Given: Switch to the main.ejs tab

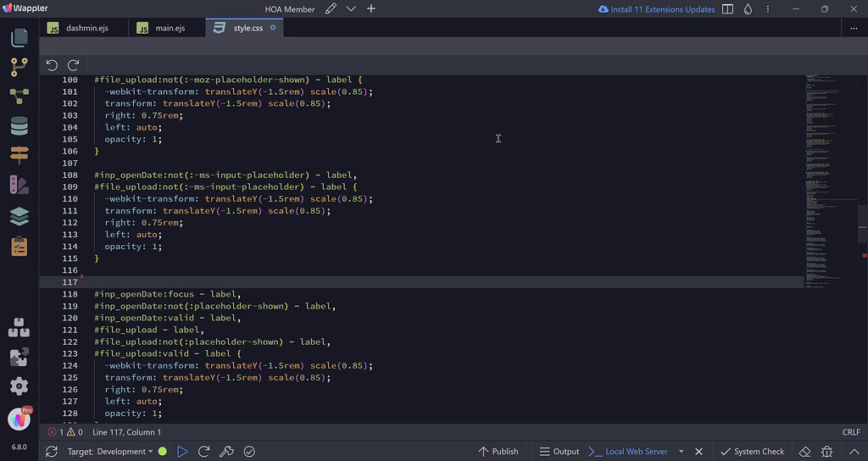Looking at the screenshot, I should click(167, 28).
